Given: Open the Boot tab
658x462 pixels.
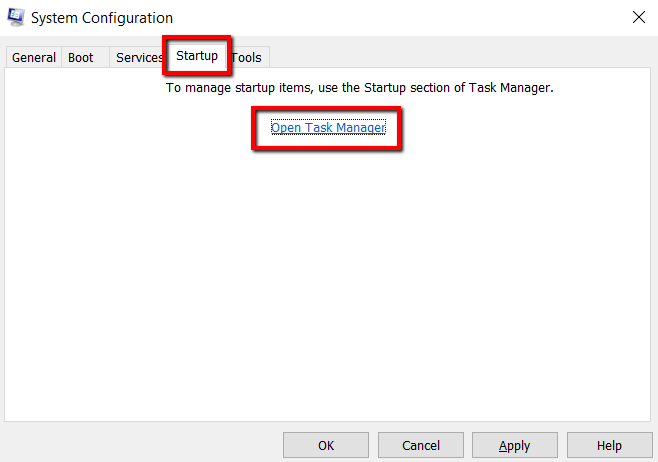Looking at the screenshot, I should [x=81, y=57].
